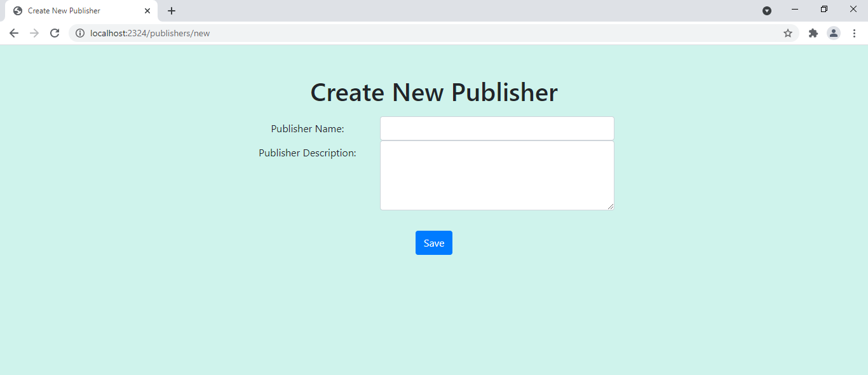
Task: Click the system tray arrow icon in titlebar
Action: (767, 10)
